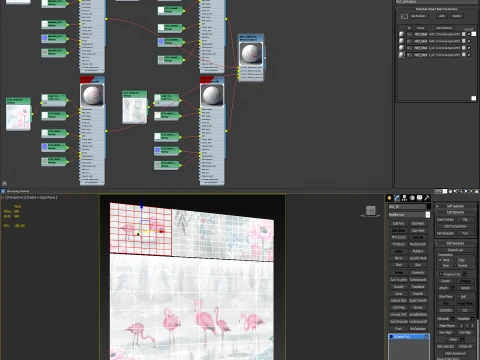480x360 pixels.
Task: Click the Add sub-material button
Action: 442,16
